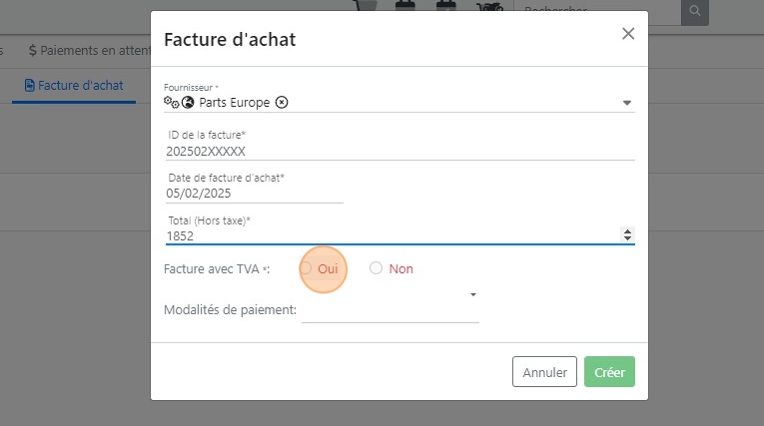
Task: Select Non for Facture avec TVA
Action: click(x=376, y=268)
